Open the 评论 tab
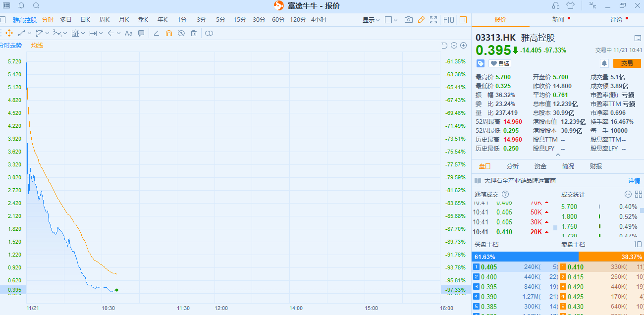The height and width of the screenshot is (315, 644). point(616,20)
